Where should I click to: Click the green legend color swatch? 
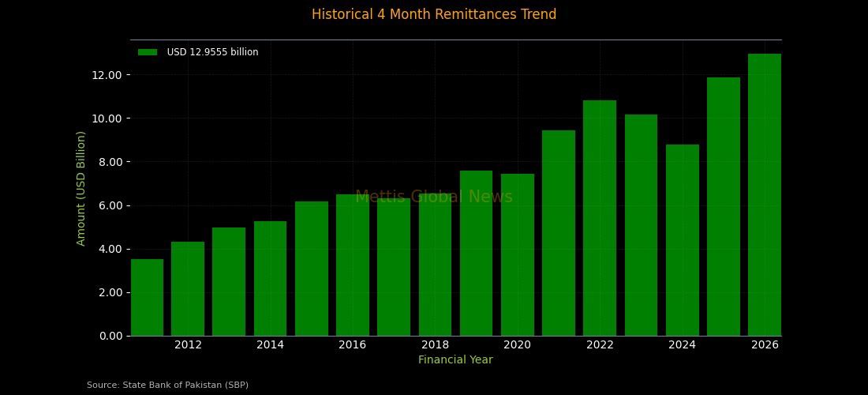(x=148, y=52)
